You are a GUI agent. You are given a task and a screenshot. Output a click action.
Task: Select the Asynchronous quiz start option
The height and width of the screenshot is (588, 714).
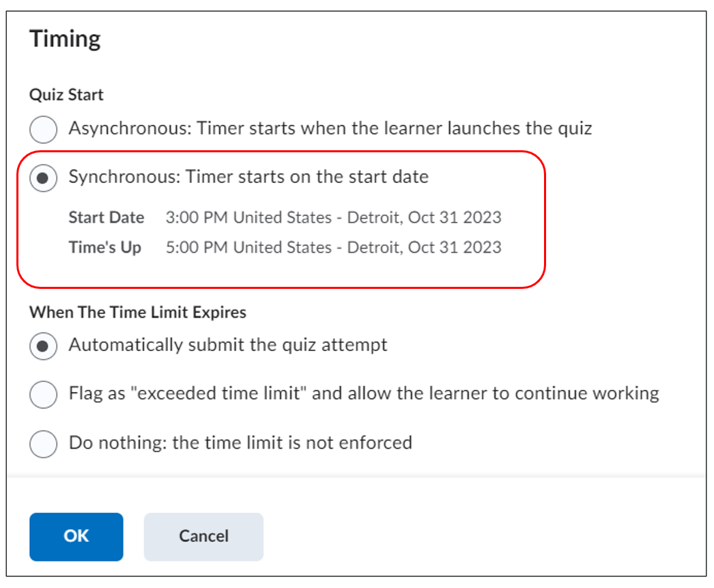coord(43,129)
